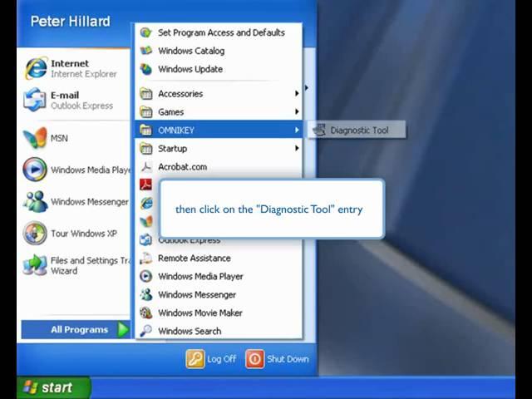
Task: Click "Outlook Express" subtitle under E-mail
Action: 81,106
